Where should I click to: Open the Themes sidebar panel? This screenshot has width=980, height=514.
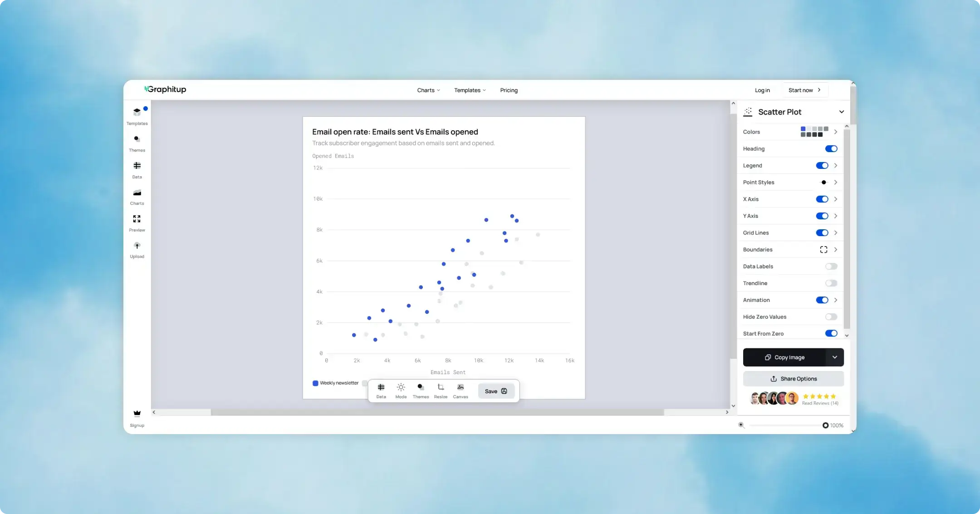[137, 143]
